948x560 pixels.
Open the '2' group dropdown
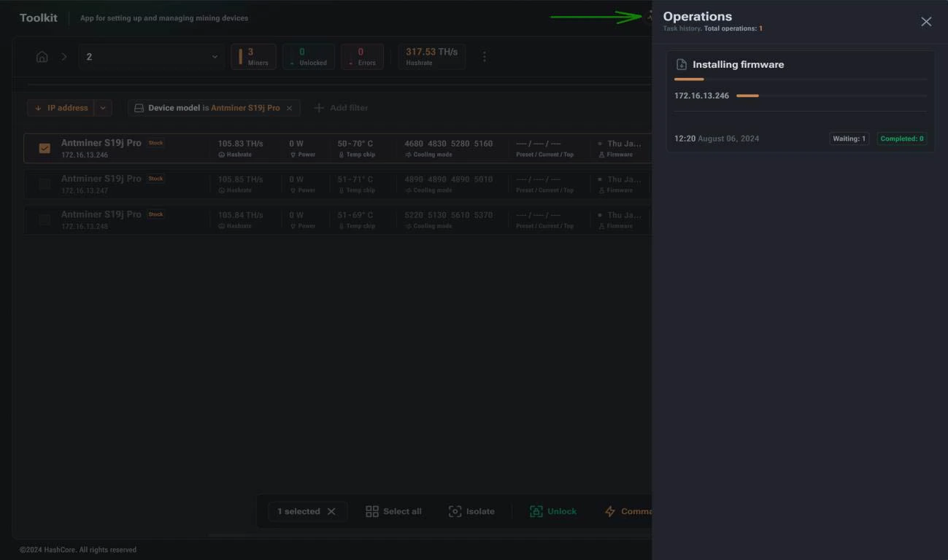(152, 57)
